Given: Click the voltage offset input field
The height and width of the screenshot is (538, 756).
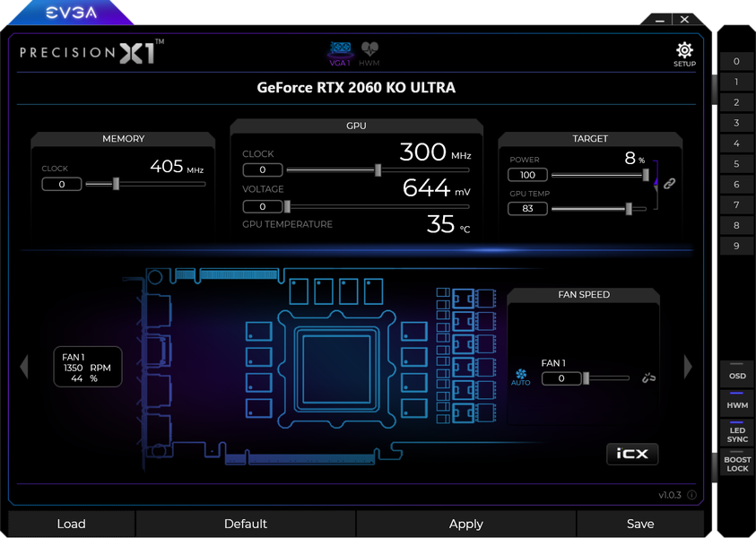Looking at the screenshot, I should tap(262, 207).
